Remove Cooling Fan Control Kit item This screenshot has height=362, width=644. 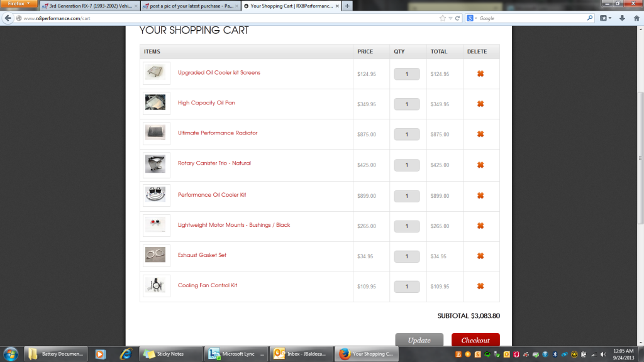pyautogui.click(x=480, y=286)
